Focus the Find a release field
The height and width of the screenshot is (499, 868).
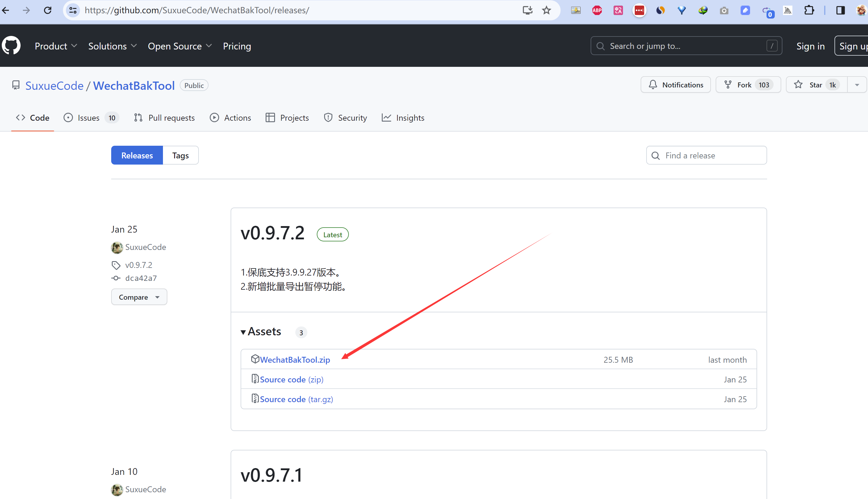pyautogui.click(x=707, y=155)
